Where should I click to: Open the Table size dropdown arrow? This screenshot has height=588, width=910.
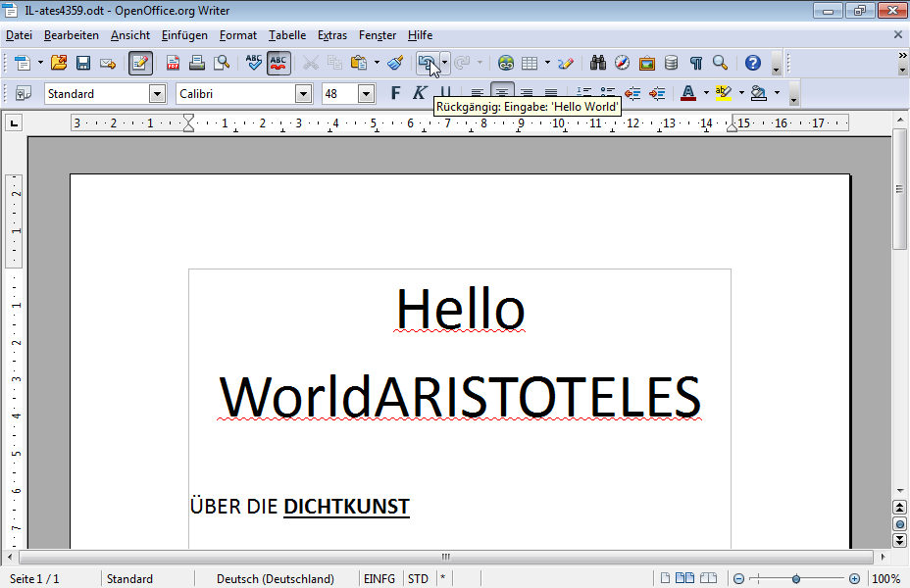point(547,63)
